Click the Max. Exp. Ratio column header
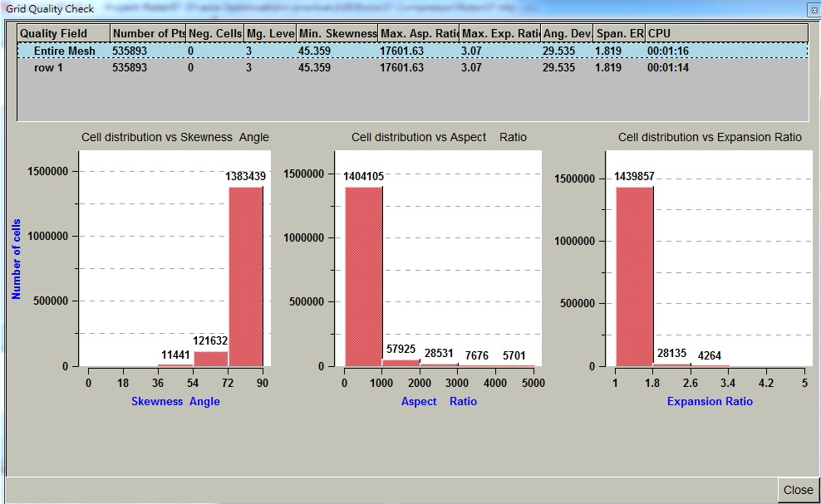Viewport: 821px width, 504px height. pyautogui.click(x=500, y=33)
